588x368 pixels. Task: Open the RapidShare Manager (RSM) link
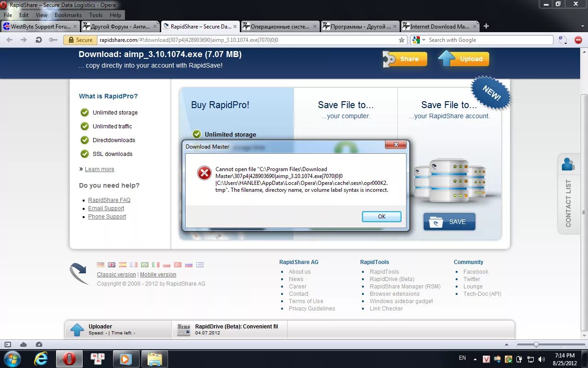pos(405,287)
